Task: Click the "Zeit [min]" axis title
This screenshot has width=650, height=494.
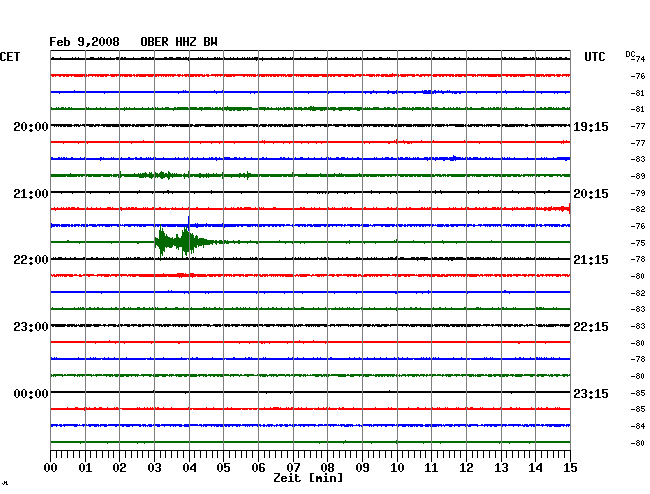Action: tap(308, 478)
